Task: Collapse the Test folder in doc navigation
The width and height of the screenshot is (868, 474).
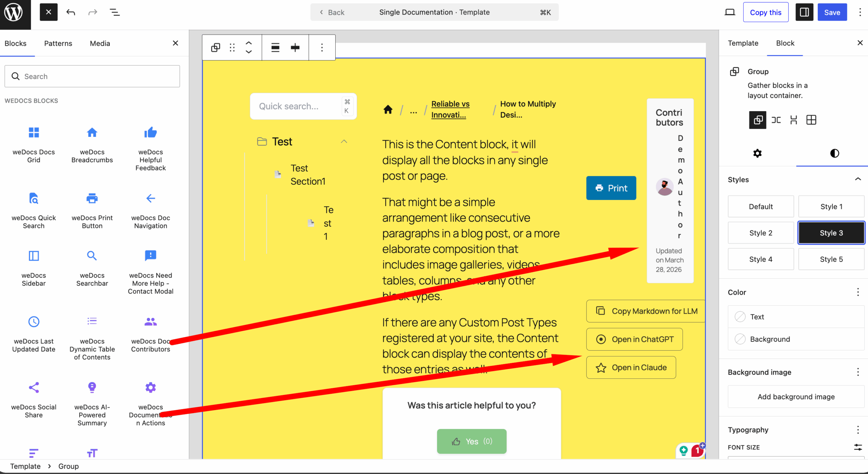Action: 344,141
